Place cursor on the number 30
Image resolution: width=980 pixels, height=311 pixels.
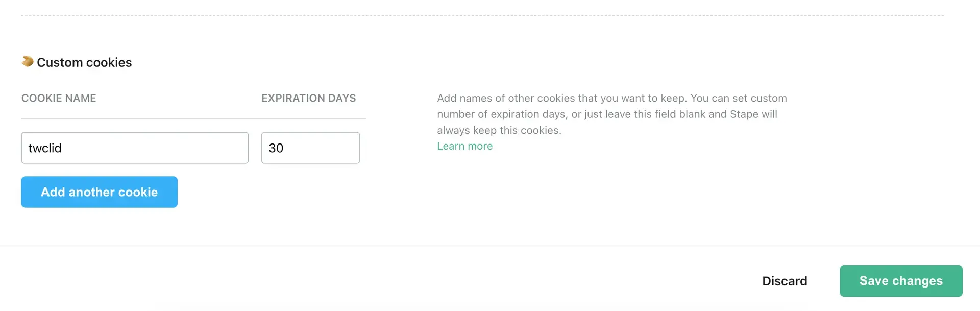coord(276,148)
